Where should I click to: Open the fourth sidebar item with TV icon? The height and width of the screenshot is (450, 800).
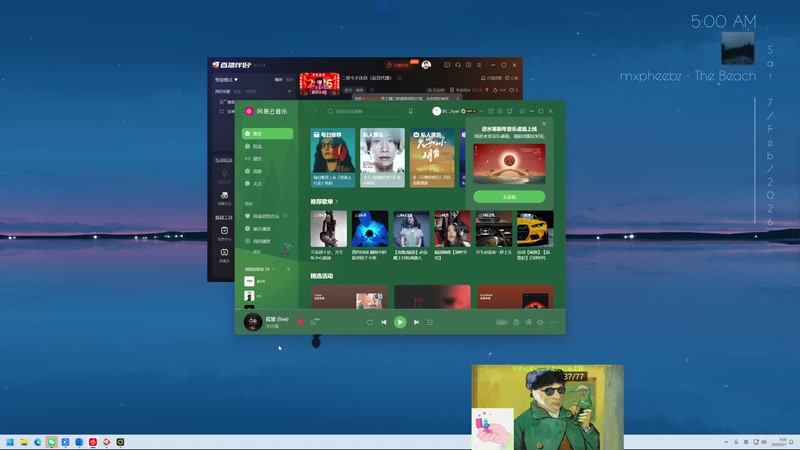click(267, 171)
